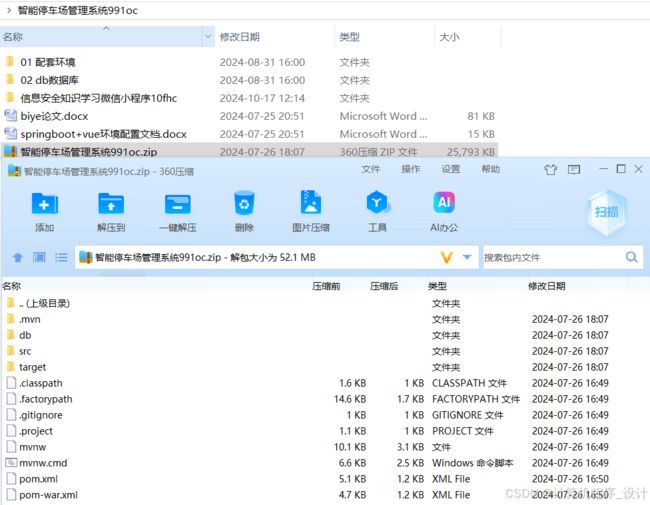Image resolution: width=650 pixels, height=505 pixels.
Task: Click the search magnifier icon
Action: click(x=632, y=257)
